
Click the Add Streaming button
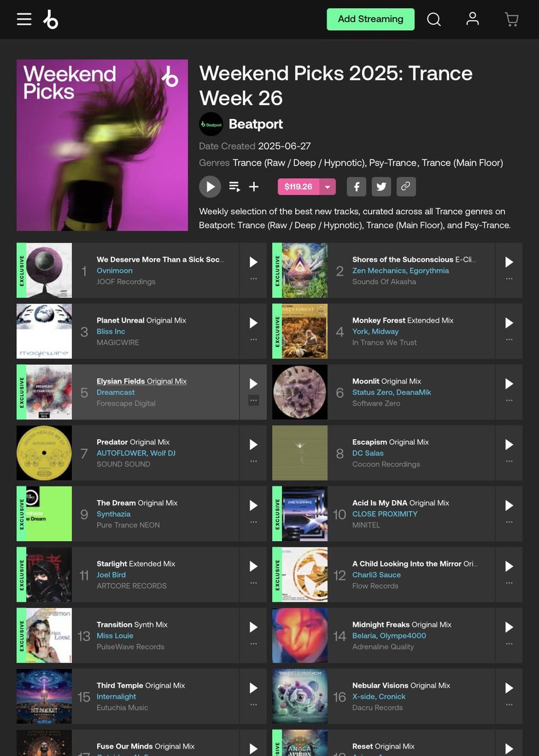(371, 19)
